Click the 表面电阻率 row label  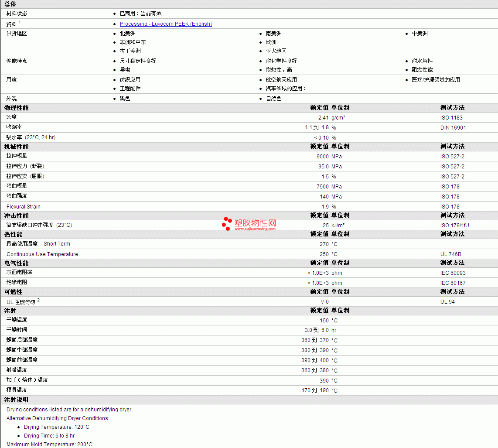pyautogui.click(x=19, y=272)
